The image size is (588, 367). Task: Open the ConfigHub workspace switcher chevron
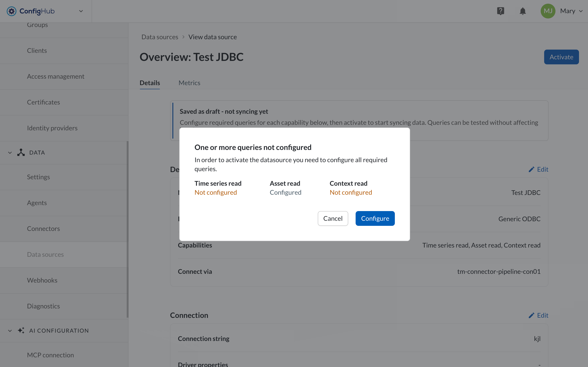(x=81, y=11)
